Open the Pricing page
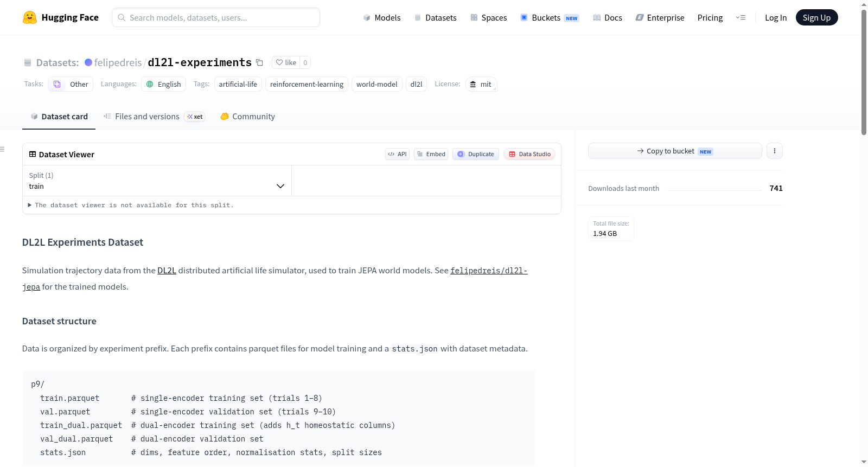 (x=710, y=17)
